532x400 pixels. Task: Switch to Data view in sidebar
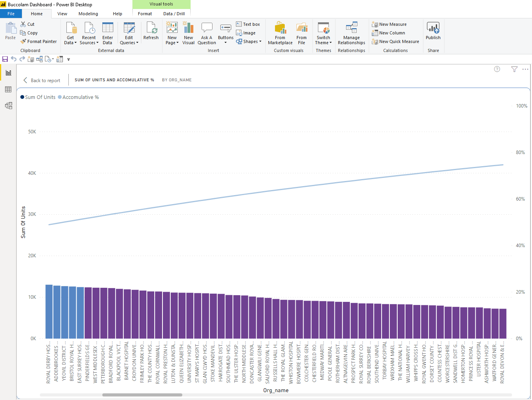(8, 90)
